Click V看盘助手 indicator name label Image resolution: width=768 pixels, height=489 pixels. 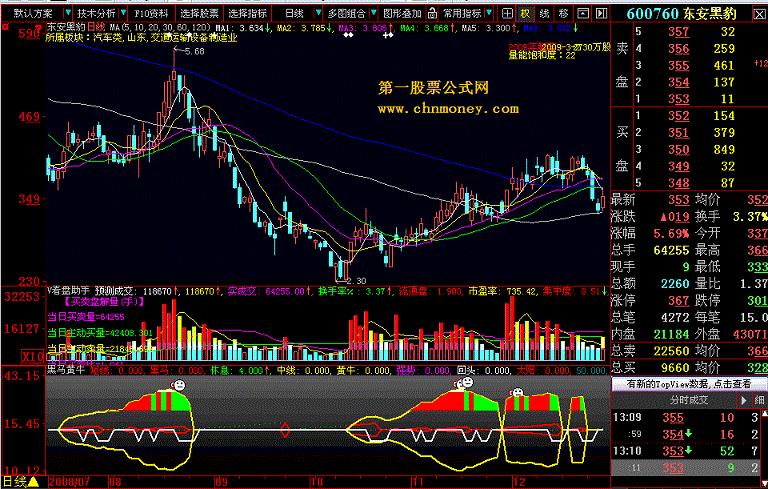pos(69,291)
